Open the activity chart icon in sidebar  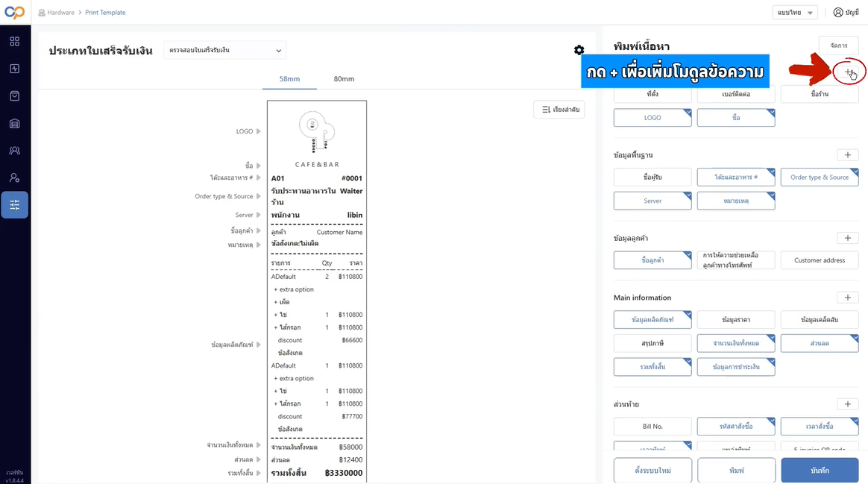point(14,69)
